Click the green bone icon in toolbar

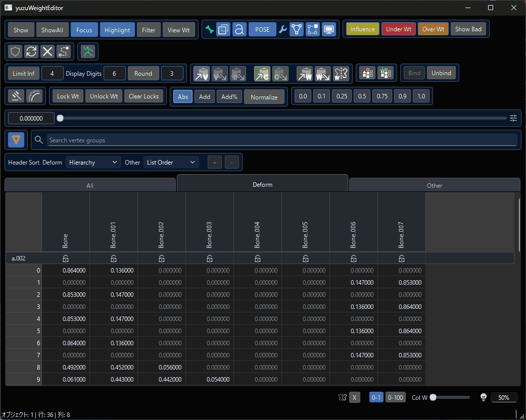click(209, 30)
